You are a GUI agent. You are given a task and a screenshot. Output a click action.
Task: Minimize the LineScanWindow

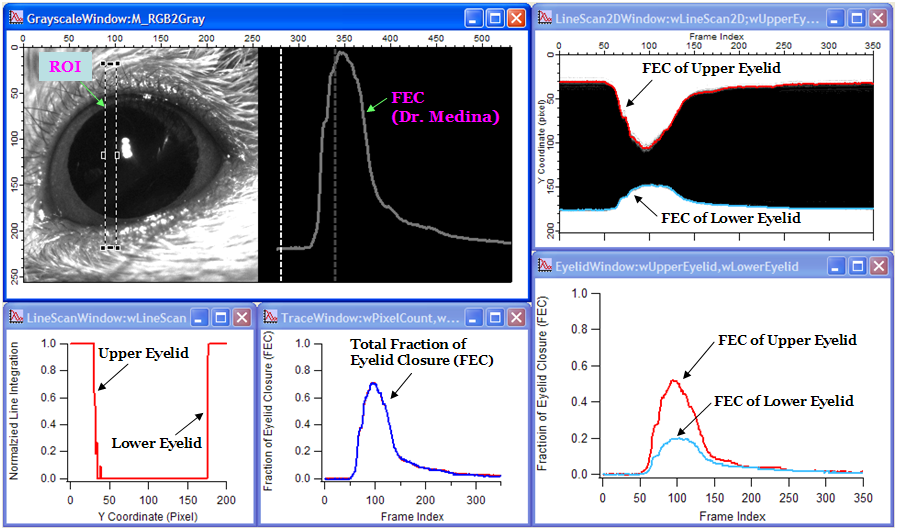pyautogui.click(x=199, y=317)
